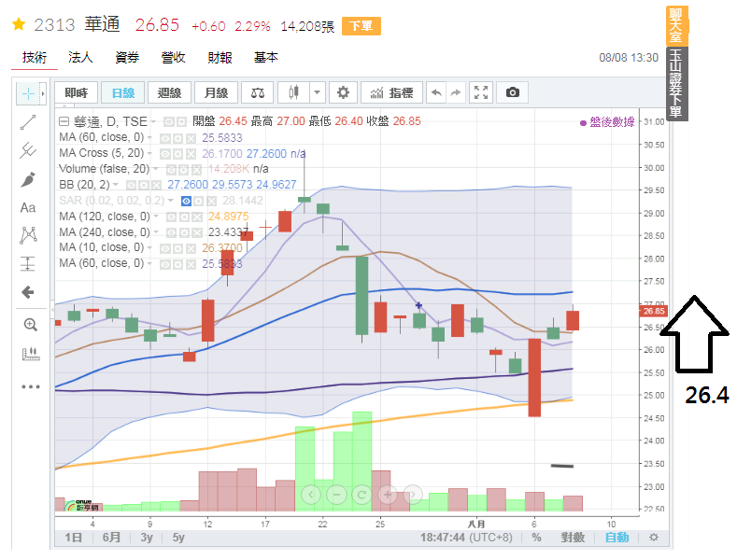Click the compare symbols scales icon
737x560 pixels.
[x=258, y=92]
